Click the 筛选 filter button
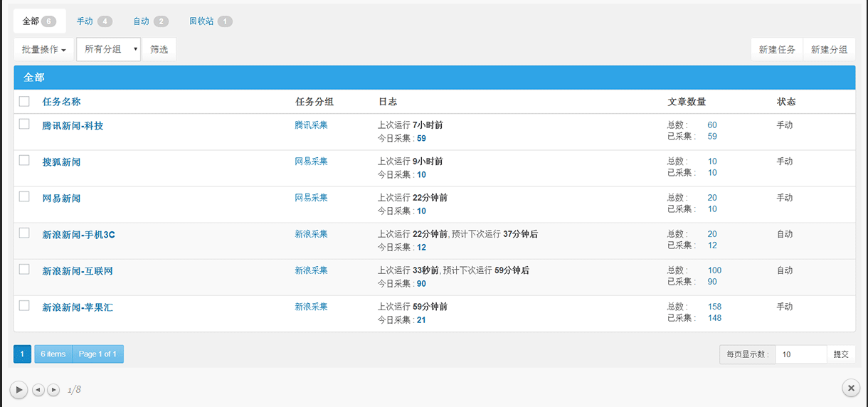The height and width of the screenshot is (407, 868). point(159,49)
